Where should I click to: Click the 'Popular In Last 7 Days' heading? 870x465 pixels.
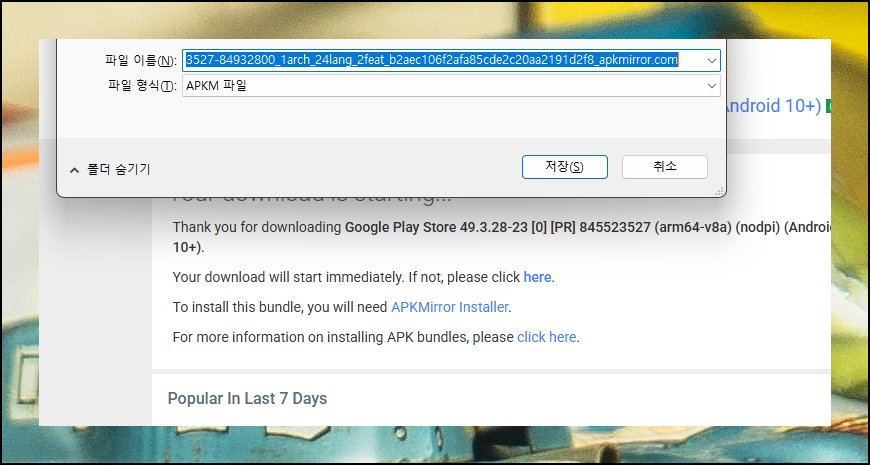tap(247, 398)
